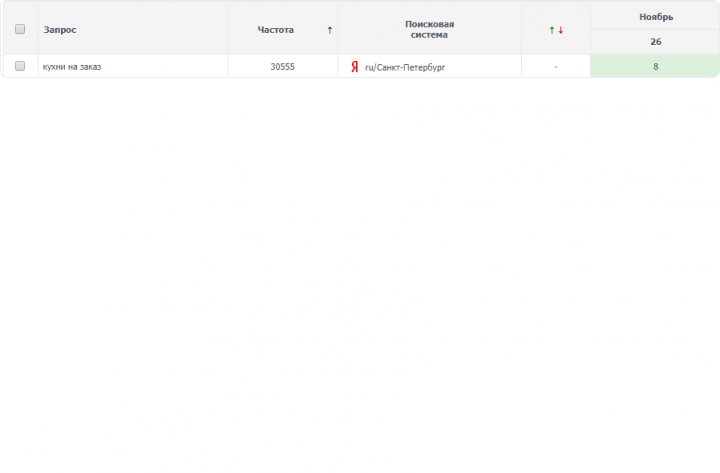Screen dimensions: 720x473
Task: Select the date 26 column header
Action: coord(656,42)
